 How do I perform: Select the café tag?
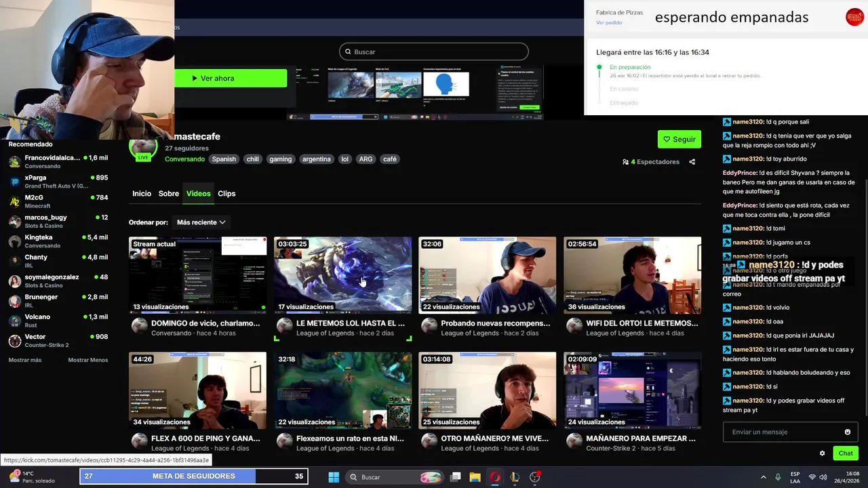390,159
